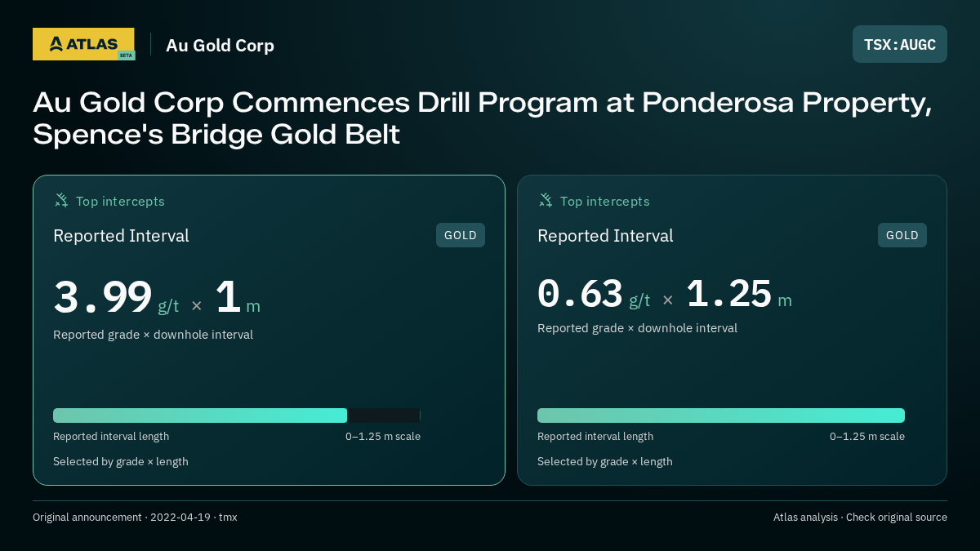Click '0–1.25 m scale' label on the 0.63 card
The image size is (980, 551).
(x=867, y=437)
